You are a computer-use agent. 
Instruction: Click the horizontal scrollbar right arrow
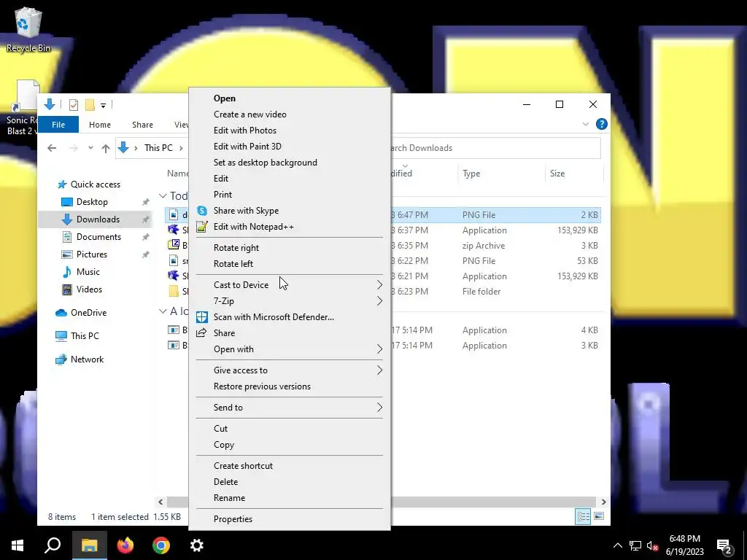pos(603,502)
